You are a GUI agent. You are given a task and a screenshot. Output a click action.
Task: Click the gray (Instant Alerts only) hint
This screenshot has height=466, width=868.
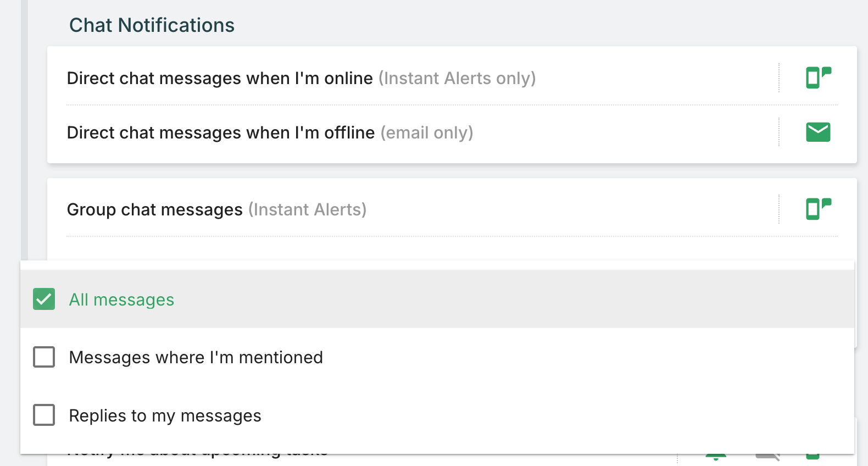(457, 78)
